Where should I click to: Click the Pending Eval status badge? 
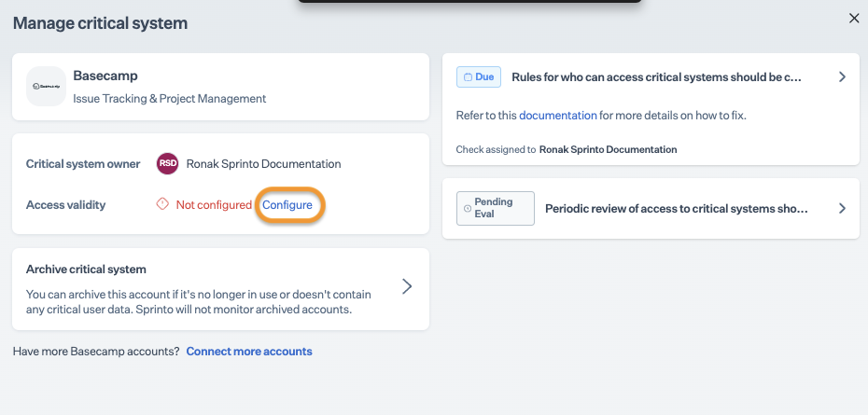click(x=496, y=208)
